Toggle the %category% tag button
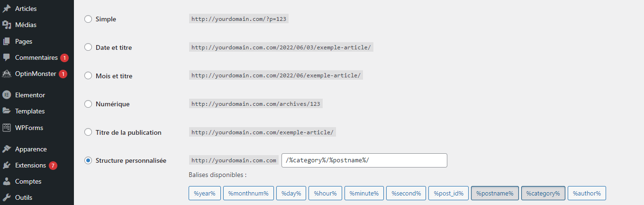Image resolution: width=644 pixels, height=205 pixels. [543, 193]
